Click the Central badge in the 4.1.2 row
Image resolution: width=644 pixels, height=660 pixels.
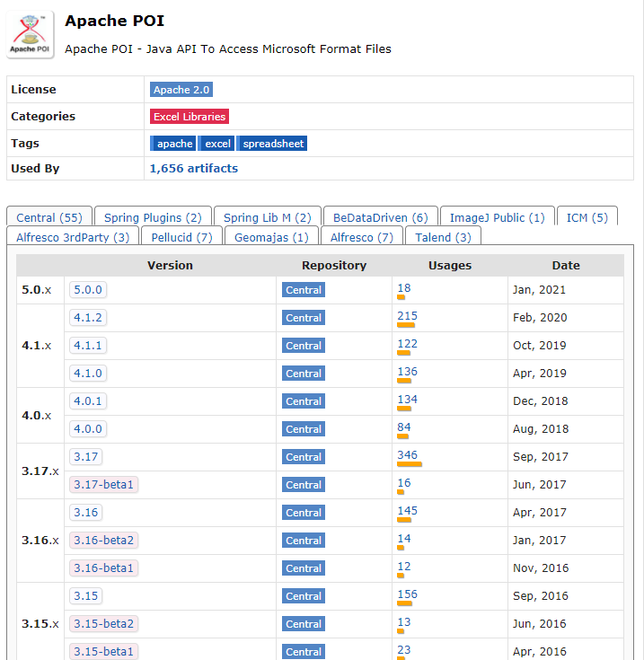tap(303, 318)
